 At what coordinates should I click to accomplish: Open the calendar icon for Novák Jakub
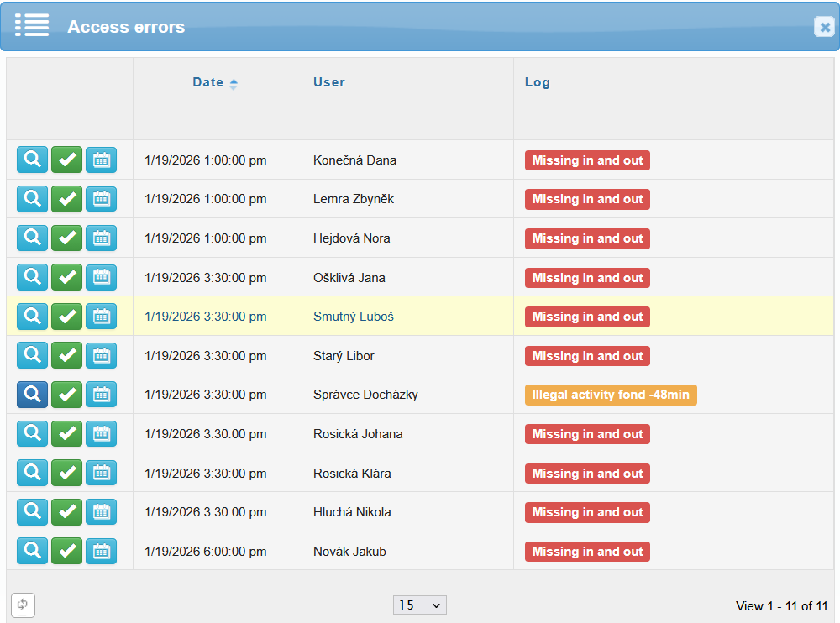point(101,552)
